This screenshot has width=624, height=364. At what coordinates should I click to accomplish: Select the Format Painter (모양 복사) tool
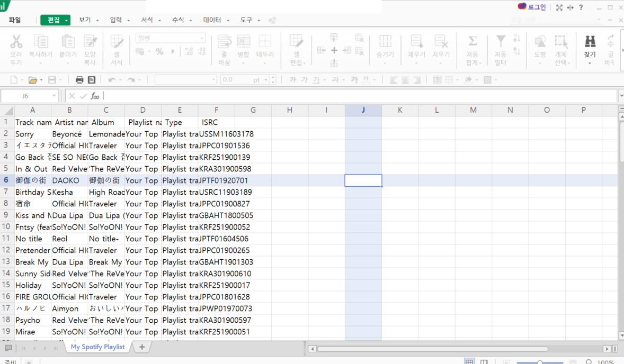90,41
